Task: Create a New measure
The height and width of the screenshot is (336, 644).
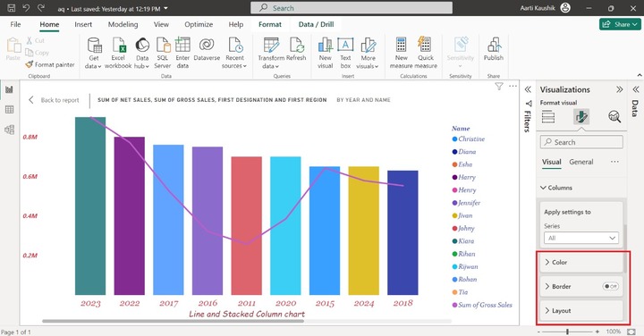Action: coord(402,54)
